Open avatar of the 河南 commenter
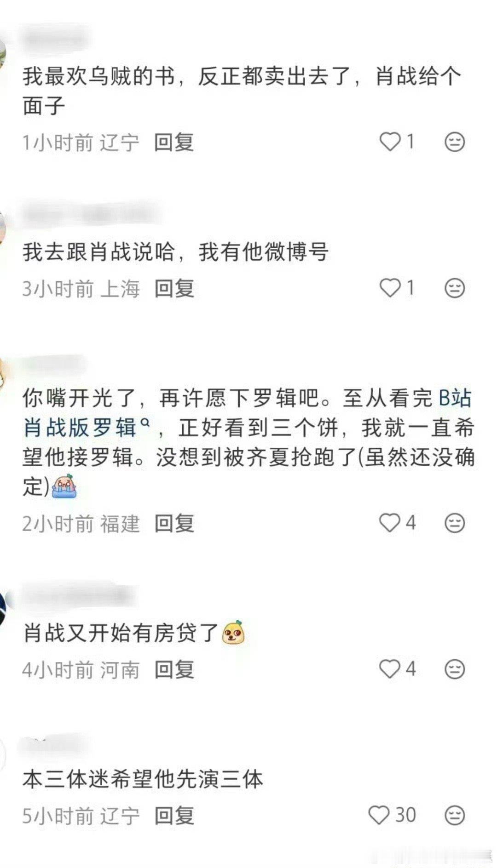 (x=2, y=609)
